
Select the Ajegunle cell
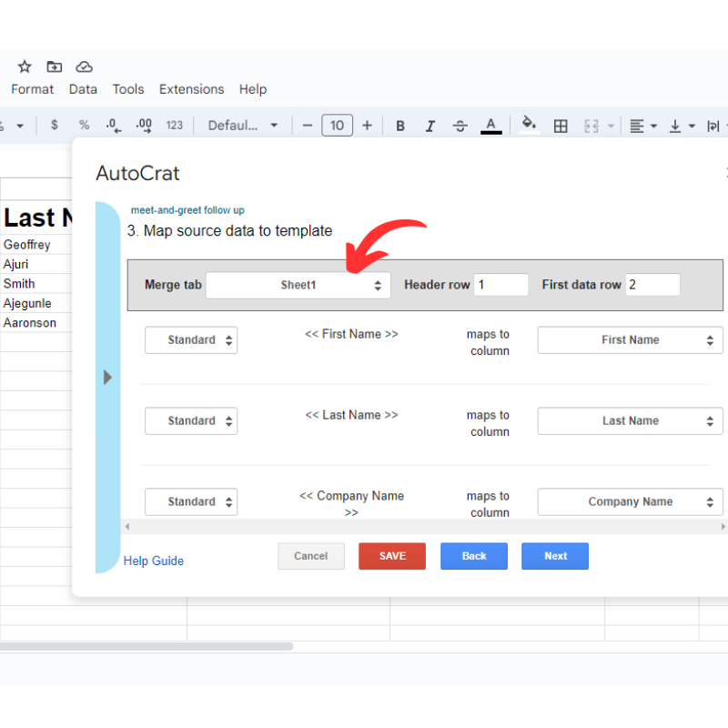pos(36,303)
